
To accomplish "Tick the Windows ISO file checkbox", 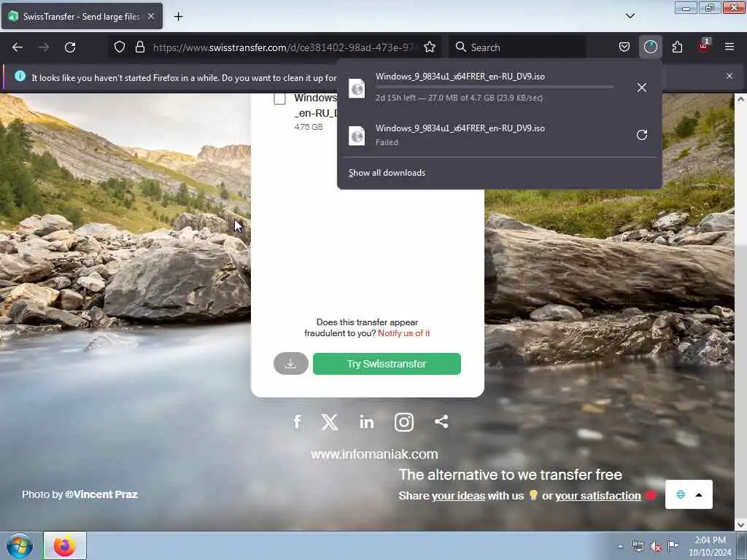I will coord(279,98).
